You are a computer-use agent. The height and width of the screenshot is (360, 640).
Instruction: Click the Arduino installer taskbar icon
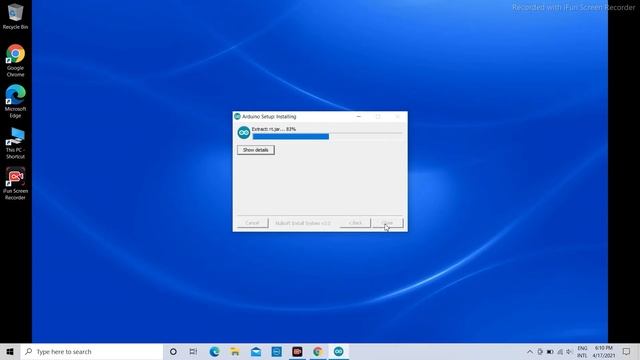coord(338,351)
